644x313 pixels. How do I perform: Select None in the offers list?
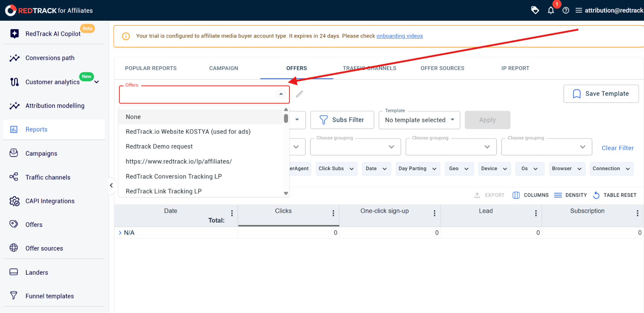click(x=201, y=117)
